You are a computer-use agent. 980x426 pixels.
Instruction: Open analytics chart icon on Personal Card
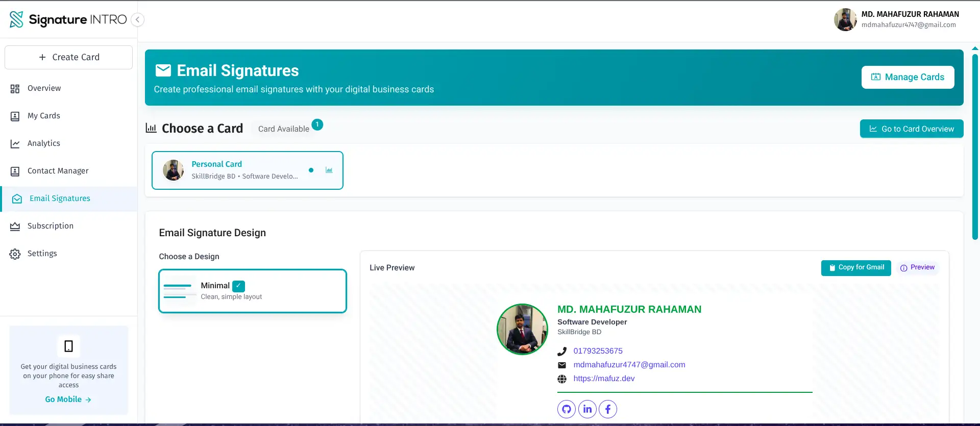329,170
